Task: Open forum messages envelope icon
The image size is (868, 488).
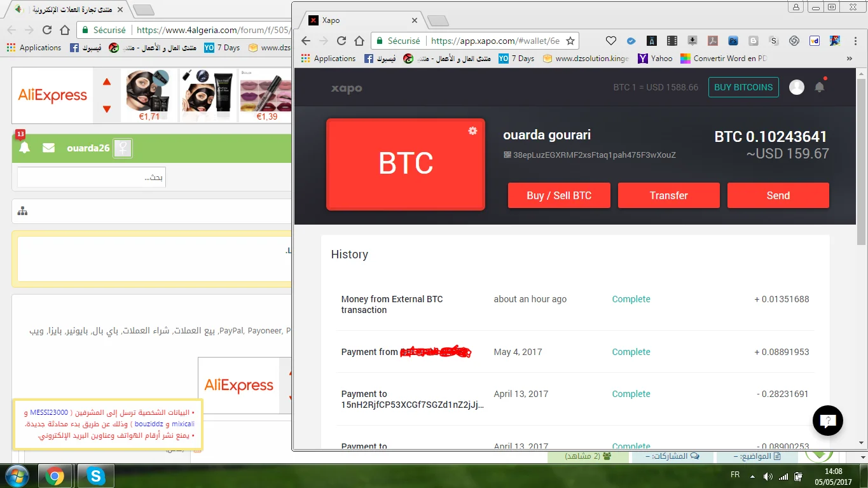Action: [x=48, y=148]
